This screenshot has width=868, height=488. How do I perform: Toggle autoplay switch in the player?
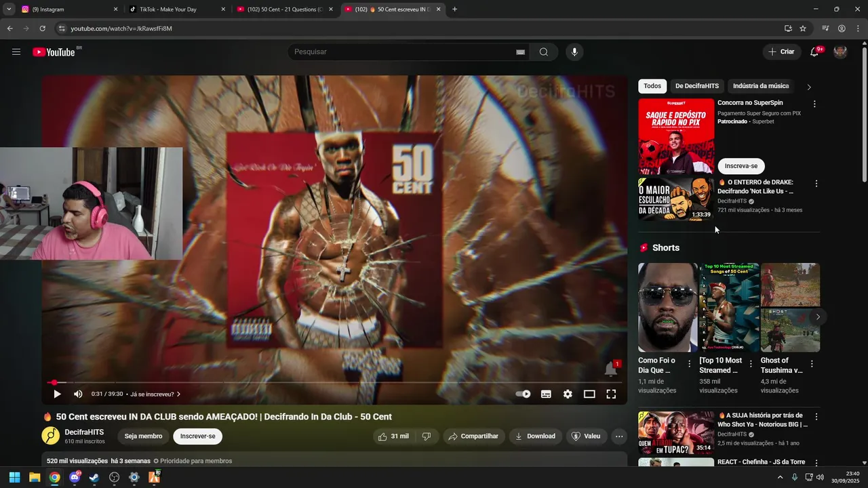[x=523, y=394]
